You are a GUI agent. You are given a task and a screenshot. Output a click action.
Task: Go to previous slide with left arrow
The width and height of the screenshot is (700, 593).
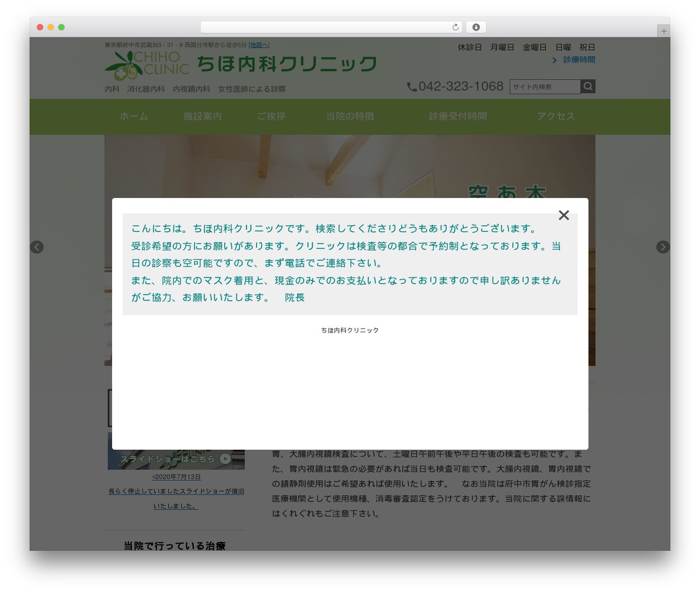click(x=37, y=247)
